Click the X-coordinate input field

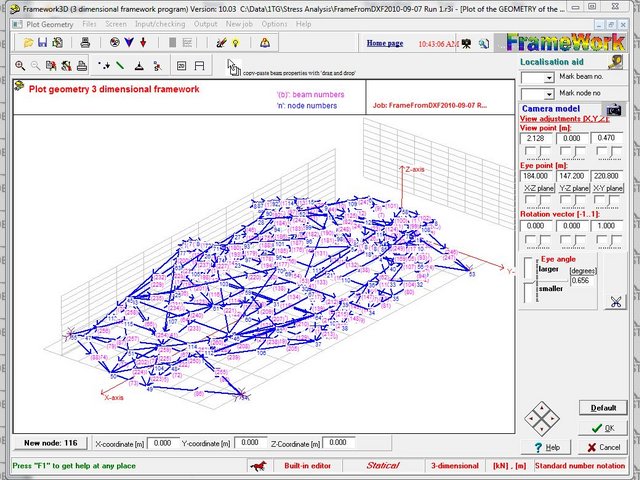pyautogui.click(x=163, y=442)
